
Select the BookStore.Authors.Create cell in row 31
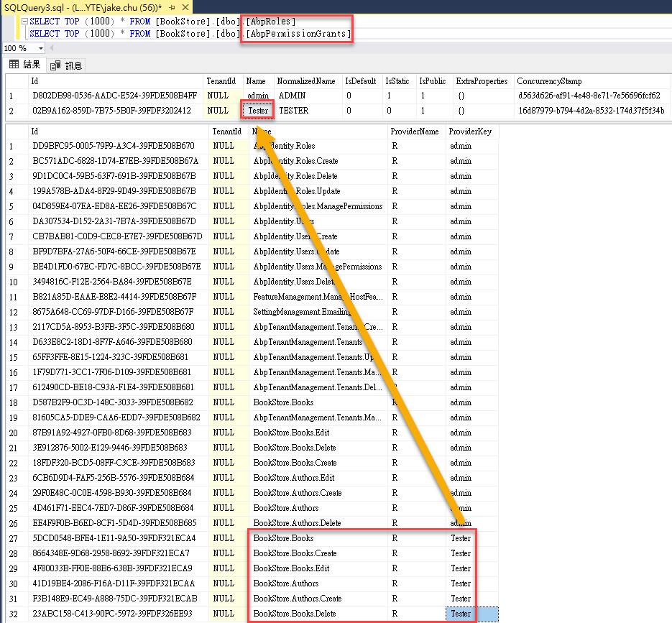[x=298, y=599]
